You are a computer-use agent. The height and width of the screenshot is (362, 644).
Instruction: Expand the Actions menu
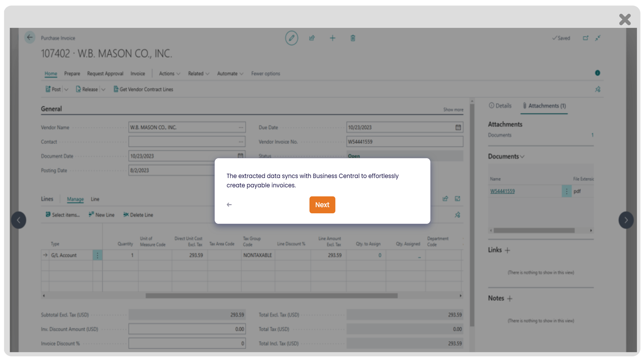click(169, 73)
